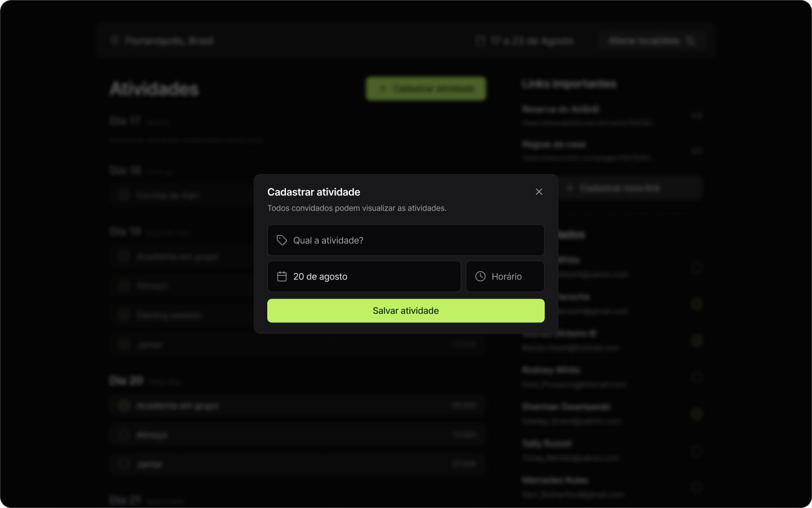This screenshot has width=812, height=508.
Task: Click the calendar icon beside 20 de agosto
Action: (x=282, y=277)
